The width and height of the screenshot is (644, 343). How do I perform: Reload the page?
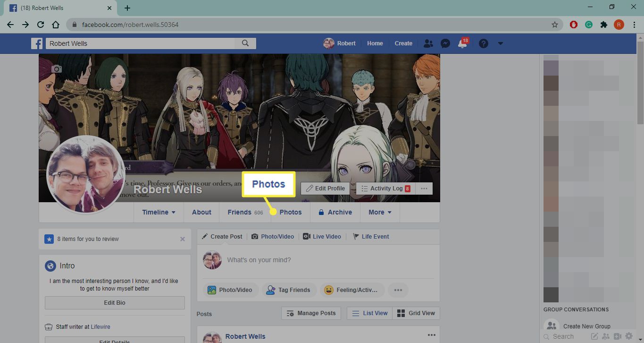click(41, 25)
